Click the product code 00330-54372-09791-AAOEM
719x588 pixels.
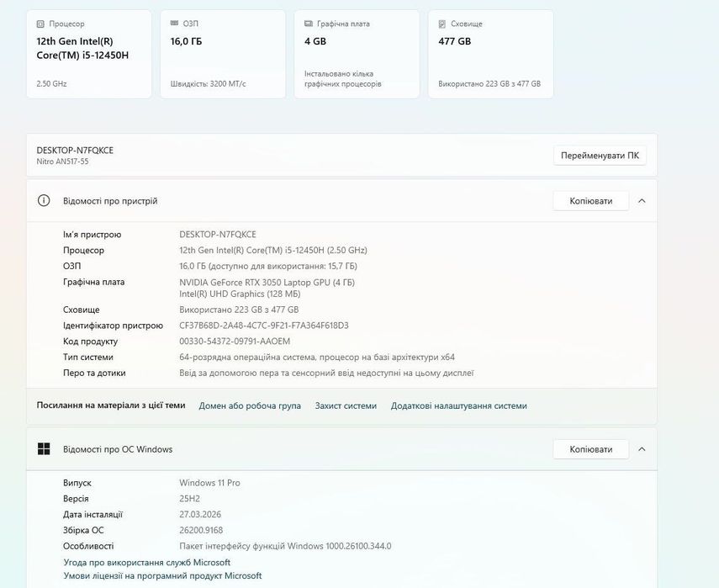click(235, 342)
